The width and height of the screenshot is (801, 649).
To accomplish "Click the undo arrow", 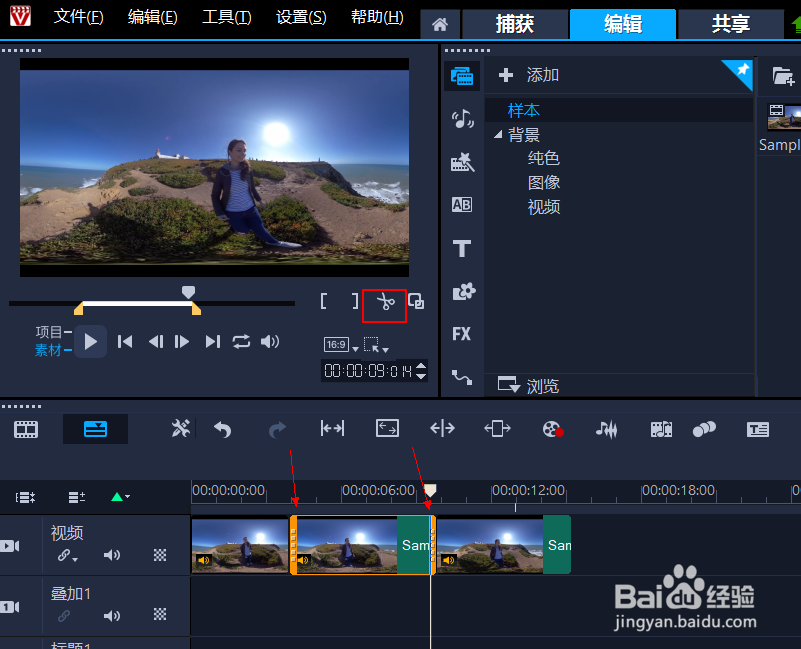I will click(x=222, y=429).
